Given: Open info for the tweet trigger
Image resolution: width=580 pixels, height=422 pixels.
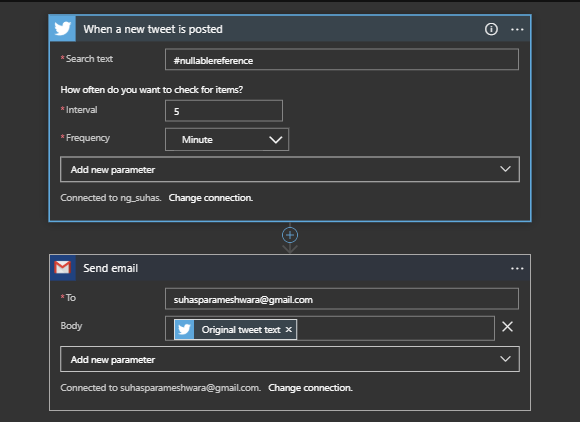Looking at the screenshot, I should pos(491,29).
